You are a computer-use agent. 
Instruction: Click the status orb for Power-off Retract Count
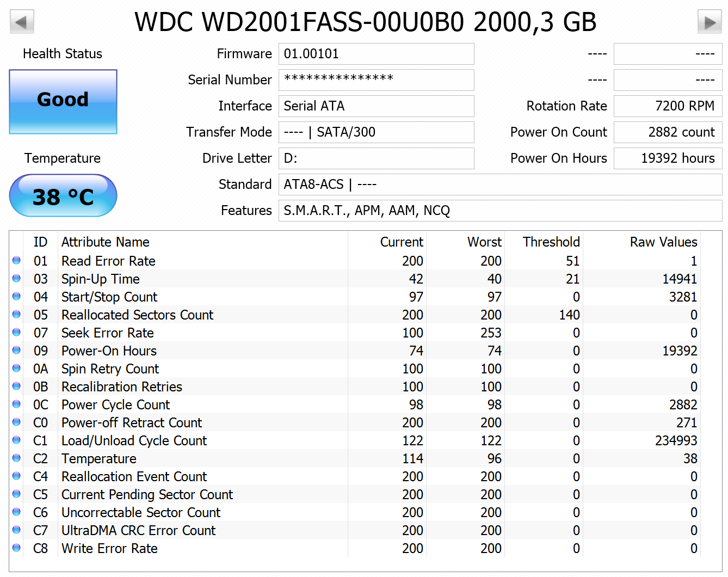pyautogui.click(x=16, y=422)
